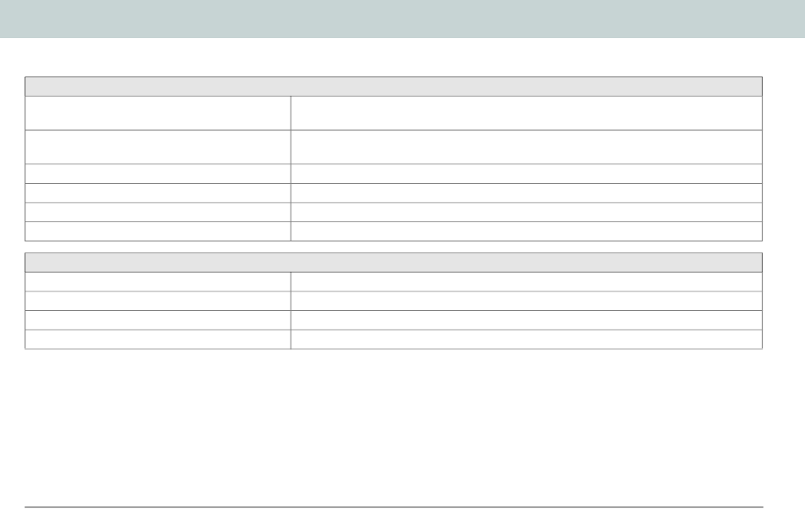Screen dimensions: 805x532
Task: Select the upper table's last row wide cell
Action: (x=526, y=231)
